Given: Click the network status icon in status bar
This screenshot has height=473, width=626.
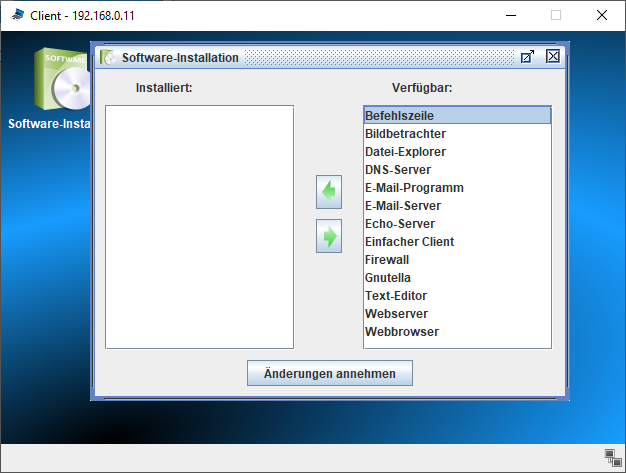Looking at the screenshot, I should [x=613, y=457].
